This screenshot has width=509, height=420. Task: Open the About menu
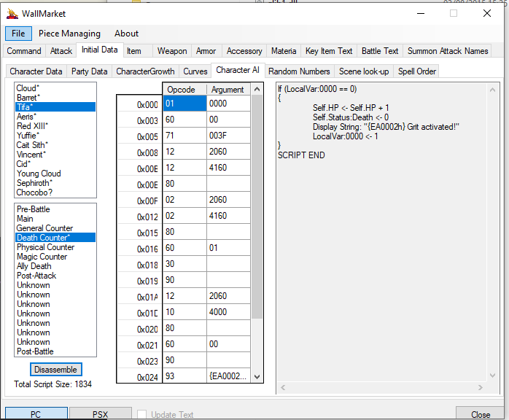tap(126, 34)
